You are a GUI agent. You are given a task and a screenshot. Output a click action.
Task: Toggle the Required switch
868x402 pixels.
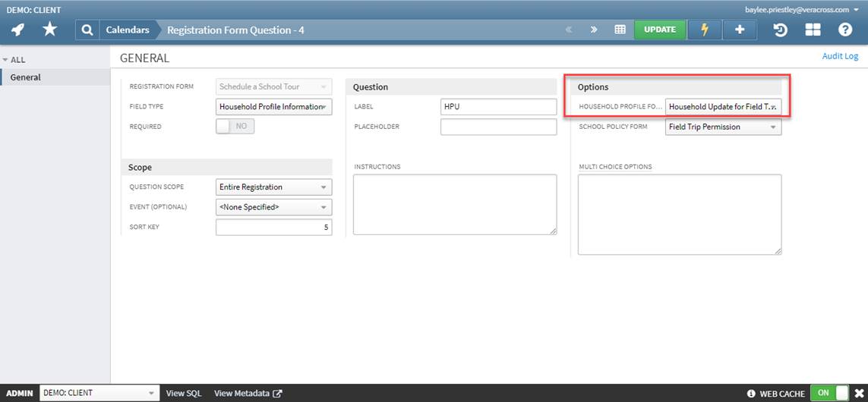tap(235, 126)
